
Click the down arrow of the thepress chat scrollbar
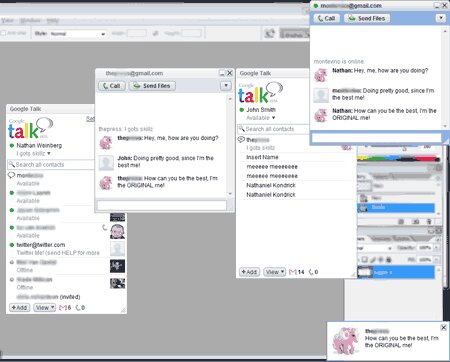click(x=230, y=194)
